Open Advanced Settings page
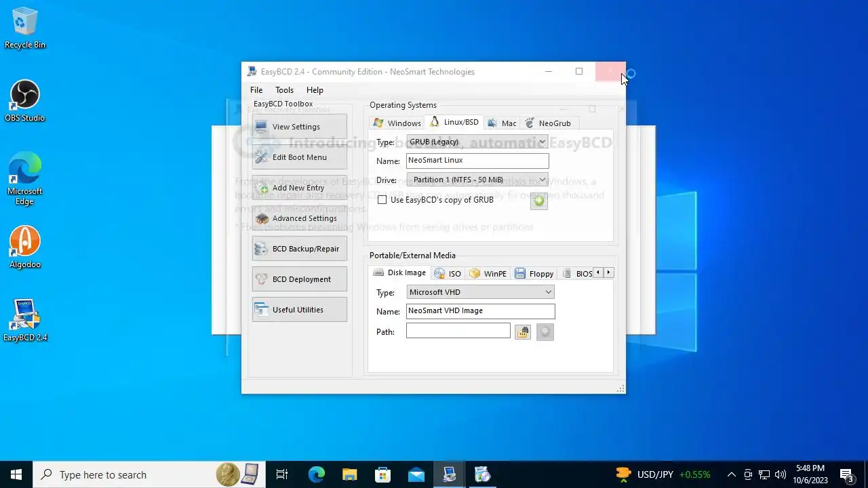 299,218
